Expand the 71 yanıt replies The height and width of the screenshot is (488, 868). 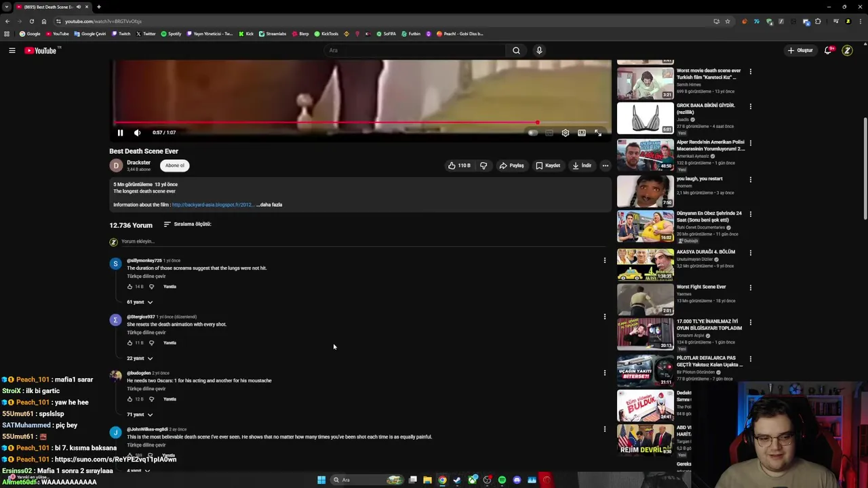(140, 415)
